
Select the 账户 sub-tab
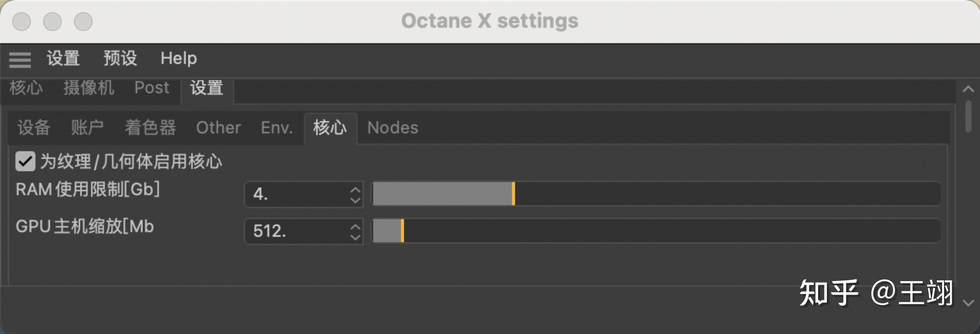pyautogui.click(x=87, y=128)
